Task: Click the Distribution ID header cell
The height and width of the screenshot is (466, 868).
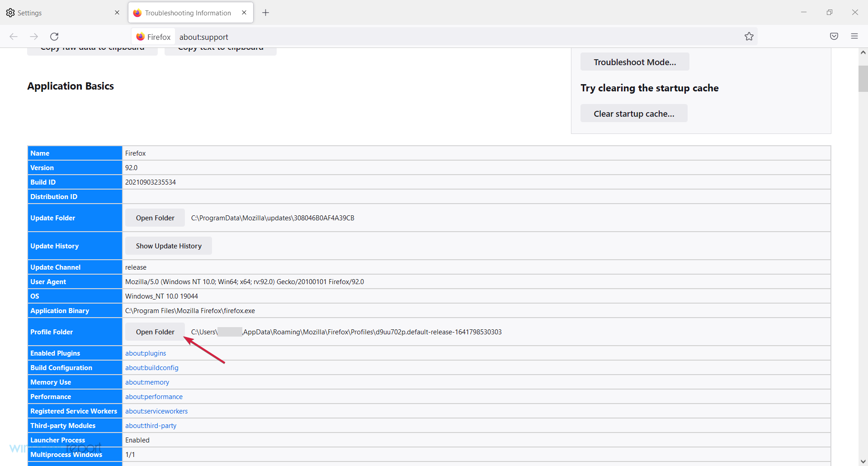Action: coord(75,197)
